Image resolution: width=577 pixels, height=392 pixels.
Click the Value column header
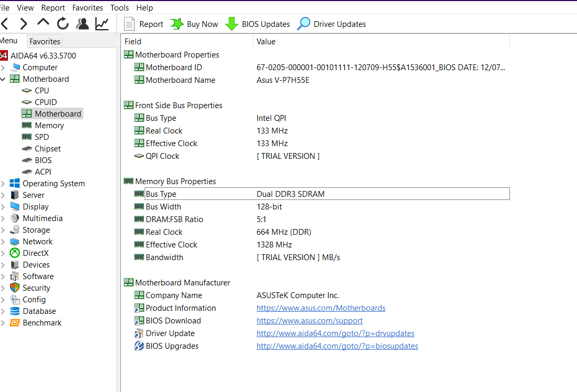[381, 42]
